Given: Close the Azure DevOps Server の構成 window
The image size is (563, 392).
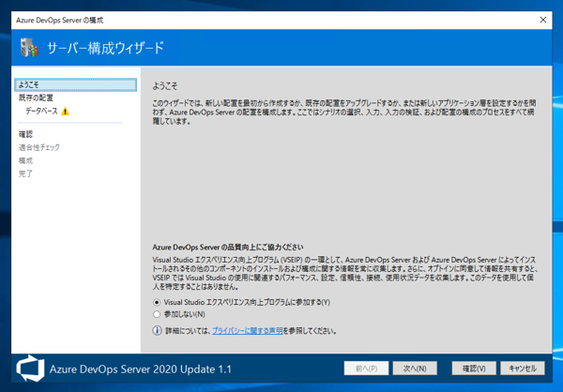Looking at the screenshot, I should tap(543, 20).
